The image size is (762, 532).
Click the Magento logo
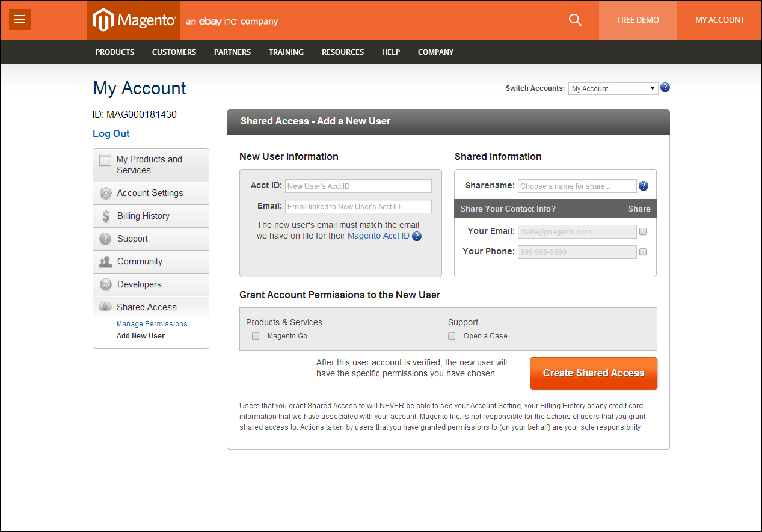tap(134, 20)
